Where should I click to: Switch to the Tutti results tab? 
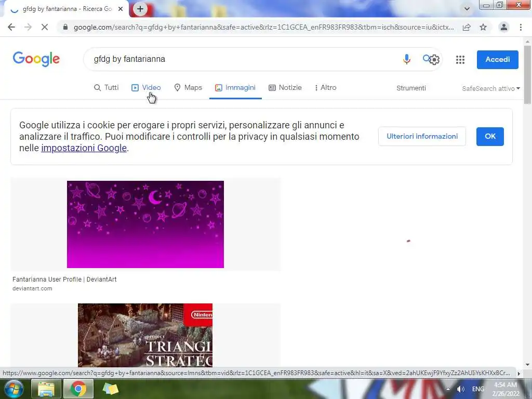pyautogui.click(x=106, y=87)
